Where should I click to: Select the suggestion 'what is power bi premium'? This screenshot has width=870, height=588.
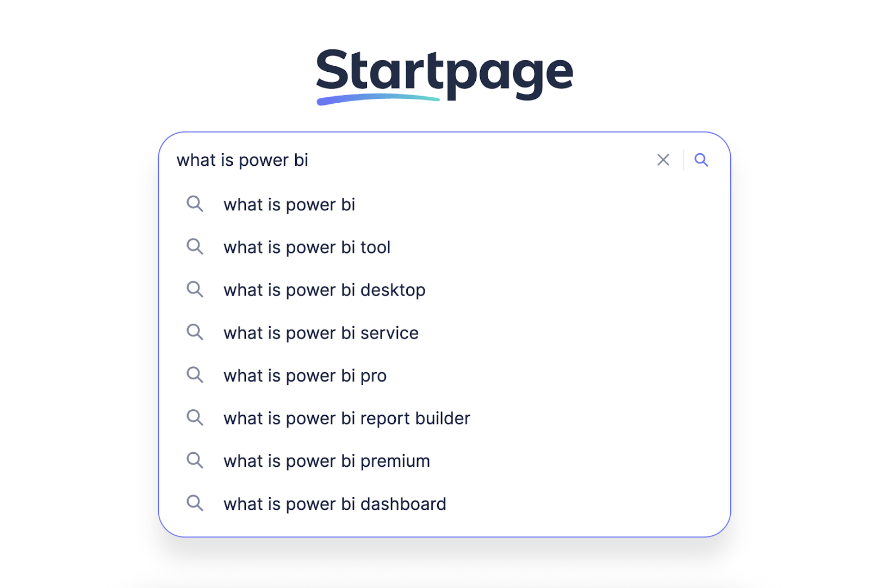(326, 460)
